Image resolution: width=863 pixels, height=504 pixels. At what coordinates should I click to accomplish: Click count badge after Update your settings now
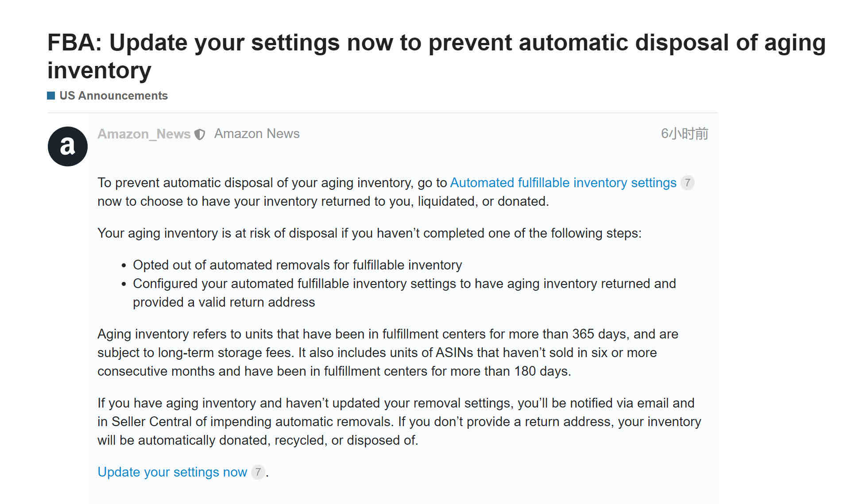tap(258, 472)
